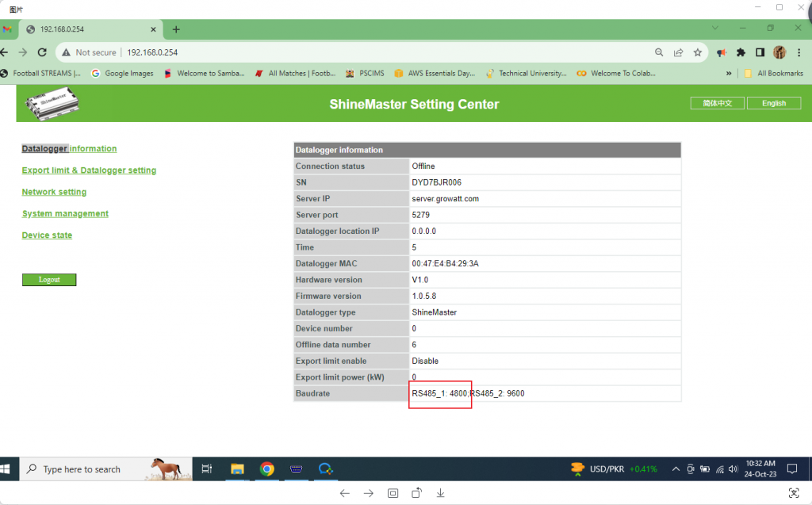The height and width of the screenshot is (505, 812).
Task: Open the Extensions puzzle icon
Action: (741, 52)
